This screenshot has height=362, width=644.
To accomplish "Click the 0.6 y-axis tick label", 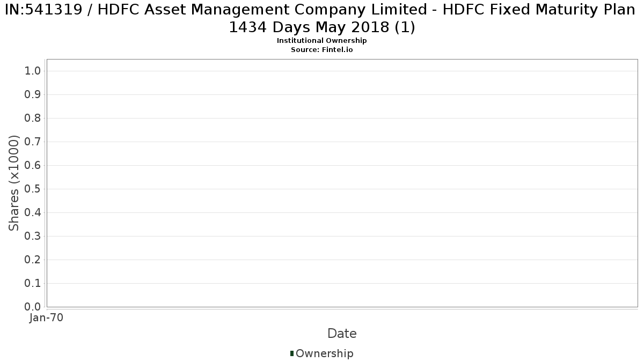I will pos(33,166).
